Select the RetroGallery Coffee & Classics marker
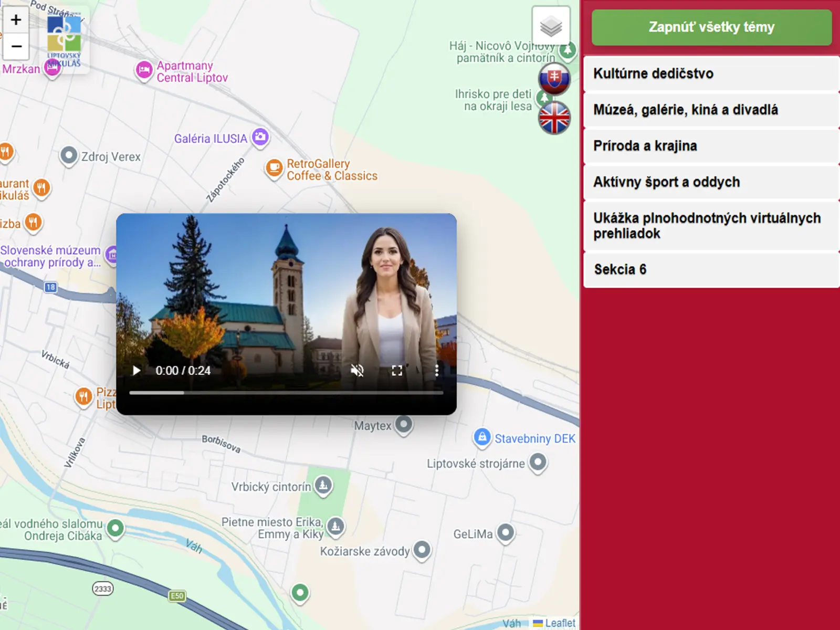Viewport: 840px width, 630px height. pos(274,169)
